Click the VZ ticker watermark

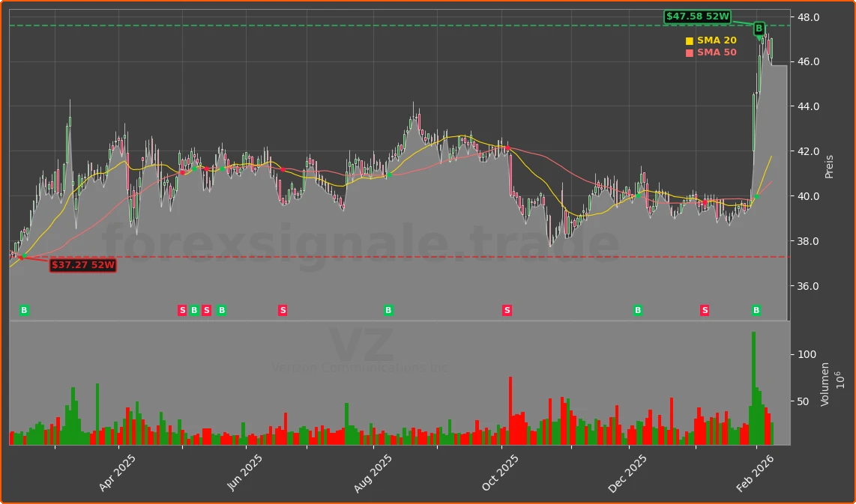click(361, 343)
